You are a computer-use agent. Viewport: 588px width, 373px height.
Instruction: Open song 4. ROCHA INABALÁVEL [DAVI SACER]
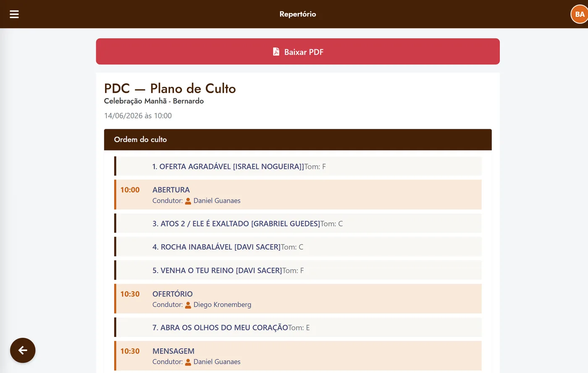pos(216,247)
